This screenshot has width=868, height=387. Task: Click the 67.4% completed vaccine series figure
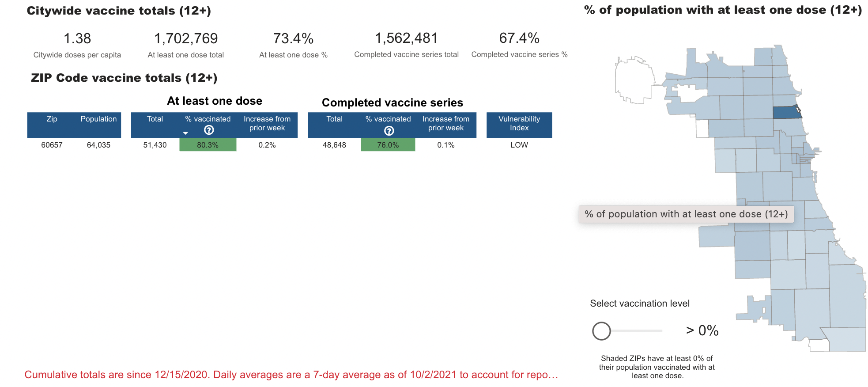pos(519,38)
